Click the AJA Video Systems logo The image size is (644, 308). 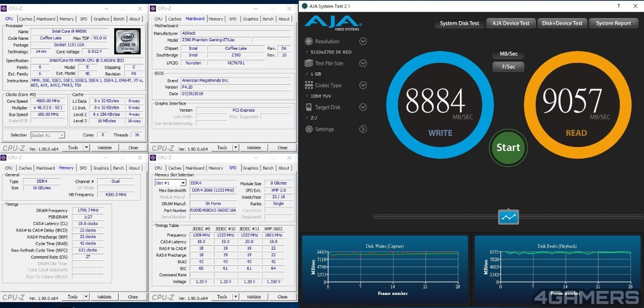point(333,24)
